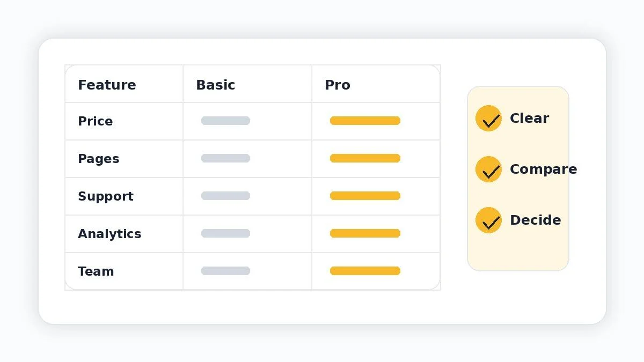Click the Decide label text

(535, 220)
